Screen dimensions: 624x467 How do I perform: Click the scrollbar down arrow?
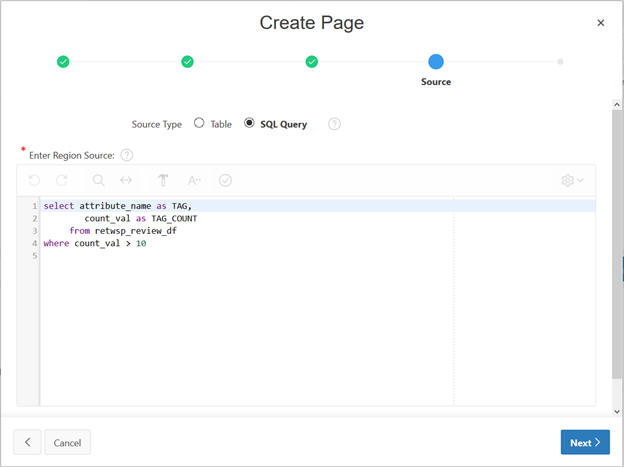617,412
